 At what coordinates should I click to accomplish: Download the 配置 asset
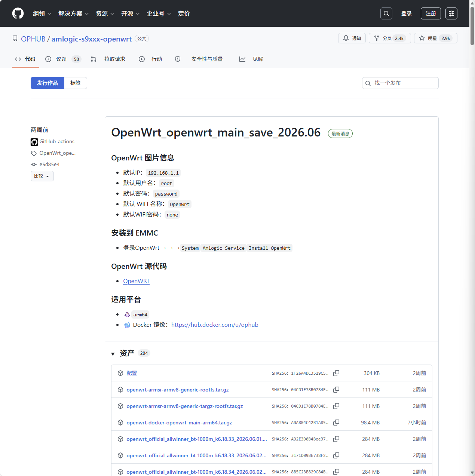(132, 373)
